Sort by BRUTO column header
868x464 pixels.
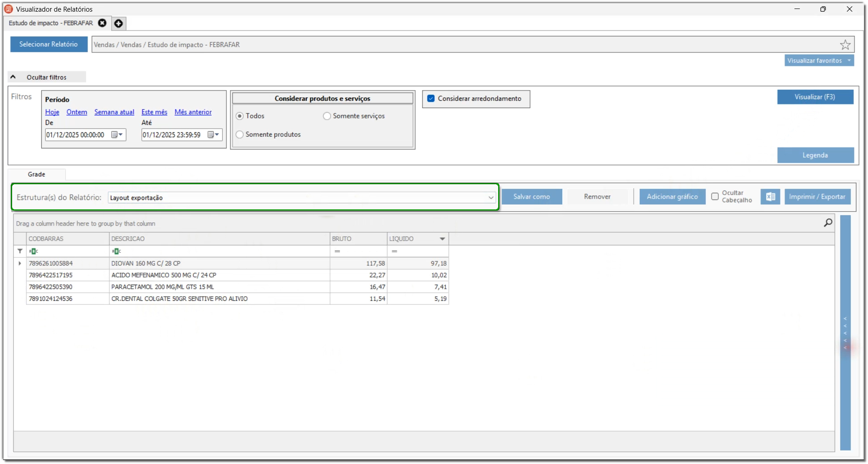[x=359, y=239]
